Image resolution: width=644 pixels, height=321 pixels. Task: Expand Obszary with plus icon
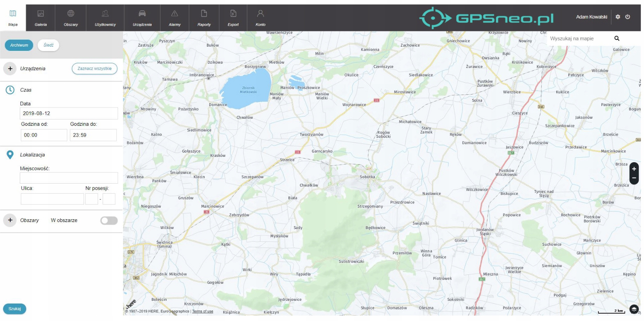click(10, 220)
